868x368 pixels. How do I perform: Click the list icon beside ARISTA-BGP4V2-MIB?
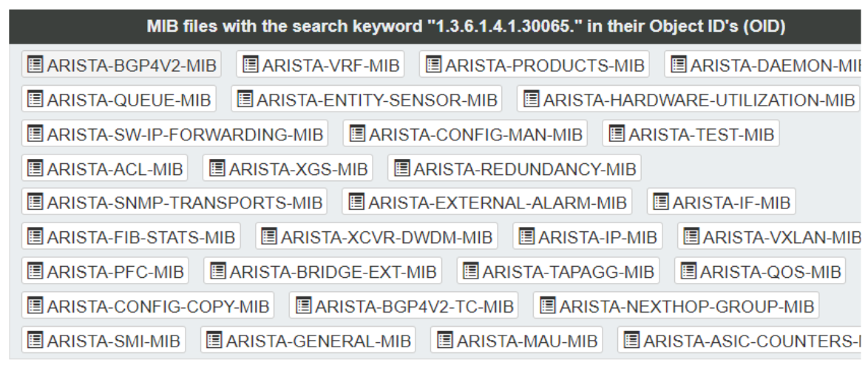35,65
